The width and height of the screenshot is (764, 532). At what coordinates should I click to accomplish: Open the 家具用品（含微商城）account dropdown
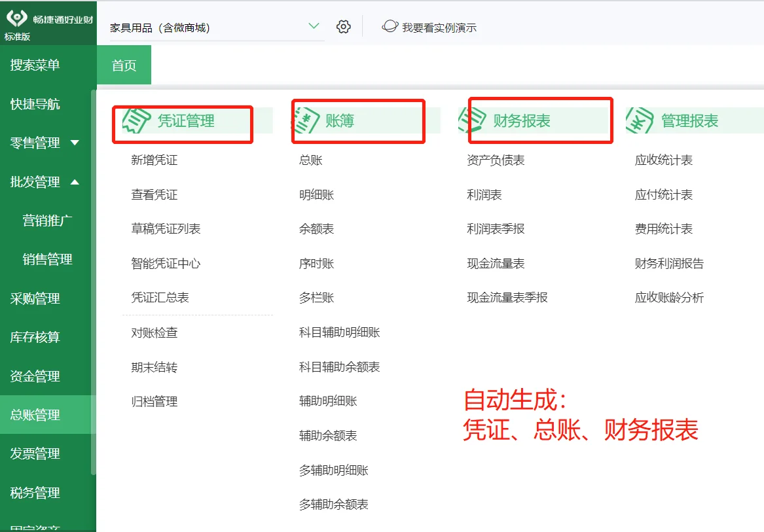314,27
